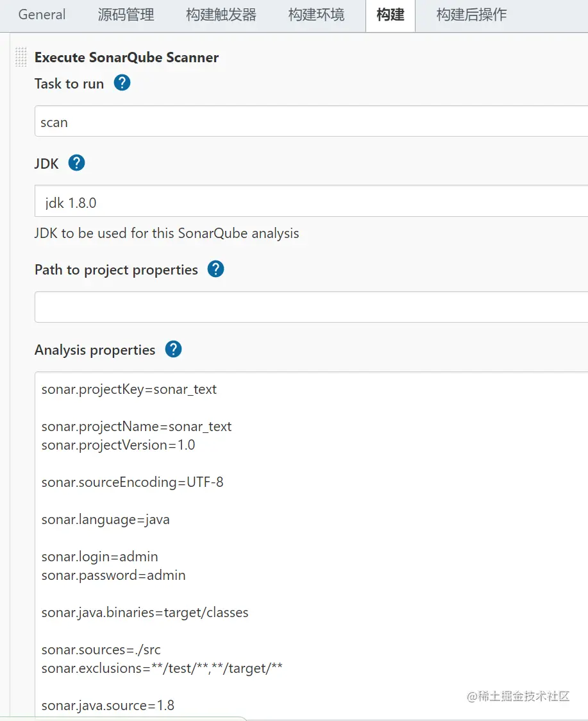Expand the JDK dropdown showing jdk 1.8.0
The image size is (588, 721).
tap(312, 203)
